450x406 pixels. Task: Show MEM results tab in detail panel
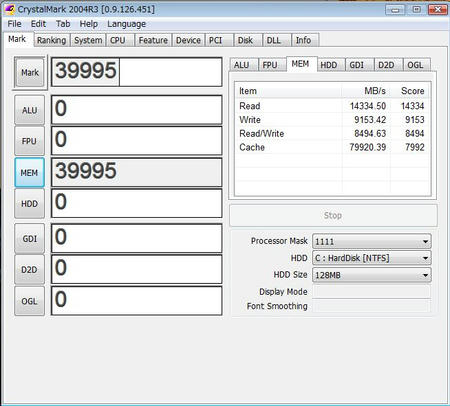tap(301, 64)
